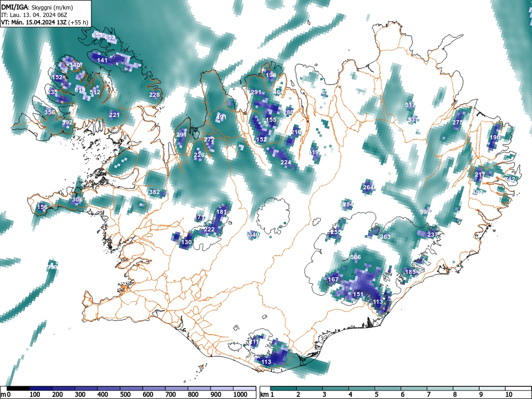Click the visibility value 599

[425, 212]
